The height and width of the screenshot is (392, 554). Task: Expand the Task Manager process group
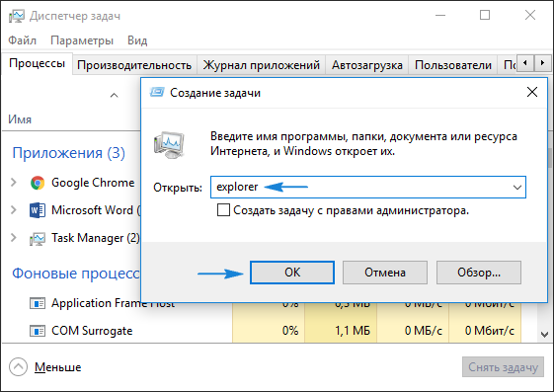pyautogui.click(x=14, y=238)
